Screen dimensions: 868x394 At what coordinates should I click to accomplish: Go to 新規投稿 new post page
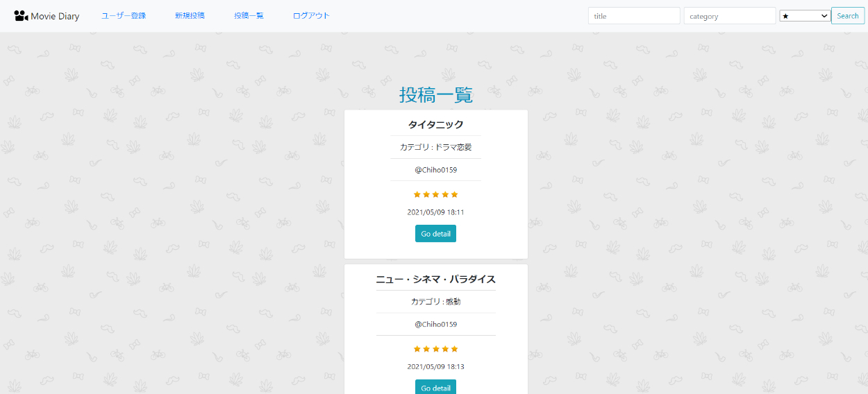coord(190,15)
